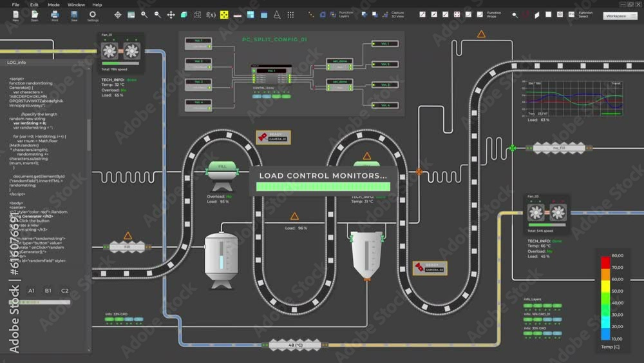Open the Workspace dropdown
Screen dimensions: 644x363
point(620,16)
